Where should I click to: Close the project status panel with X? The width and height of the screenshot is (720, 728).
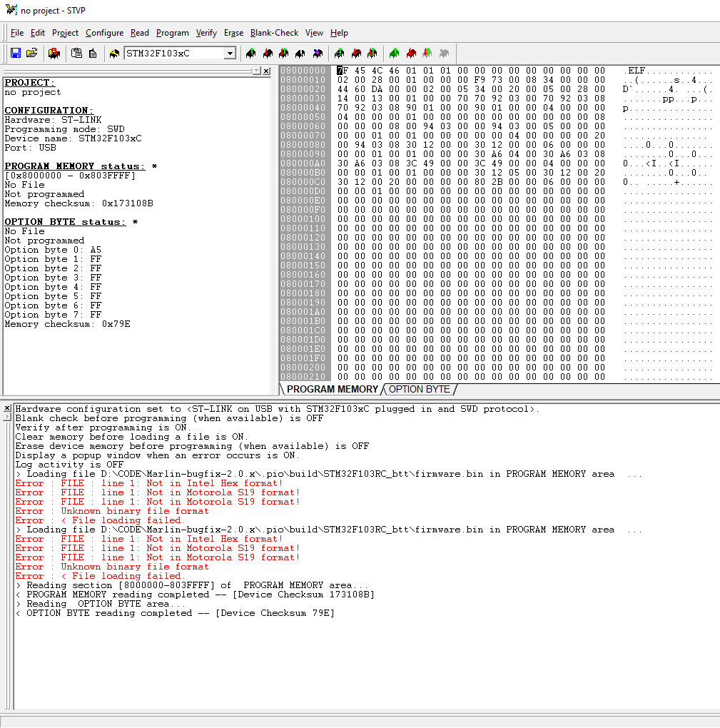[266, 71]
